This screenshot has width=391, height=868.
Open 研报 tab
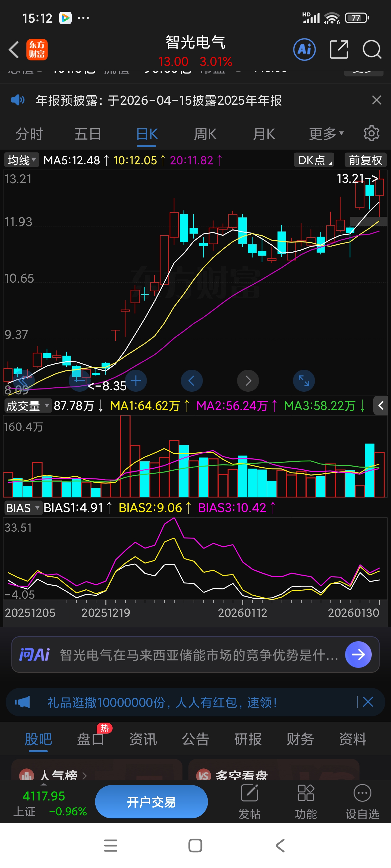point(248,739)
